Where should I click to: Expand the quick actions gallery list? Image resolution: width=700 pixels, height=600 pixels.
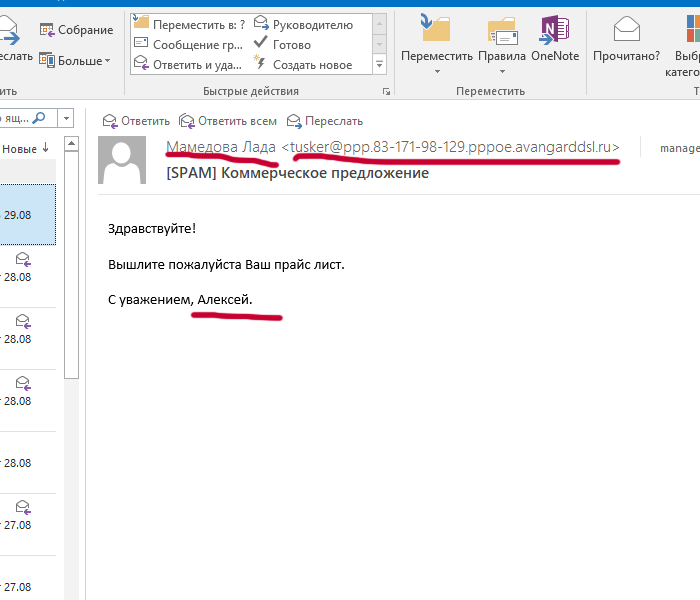click(x=379, y=65)
